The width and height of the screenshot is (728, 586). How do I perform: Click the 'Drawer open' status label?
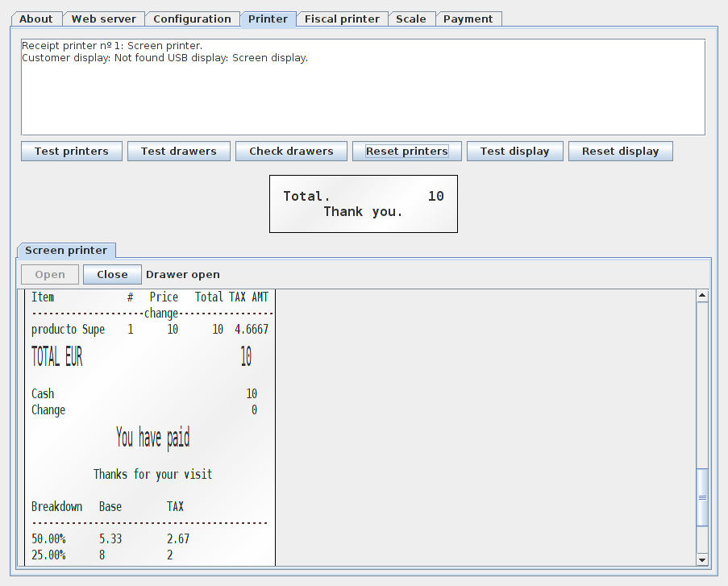pos(183,274)
